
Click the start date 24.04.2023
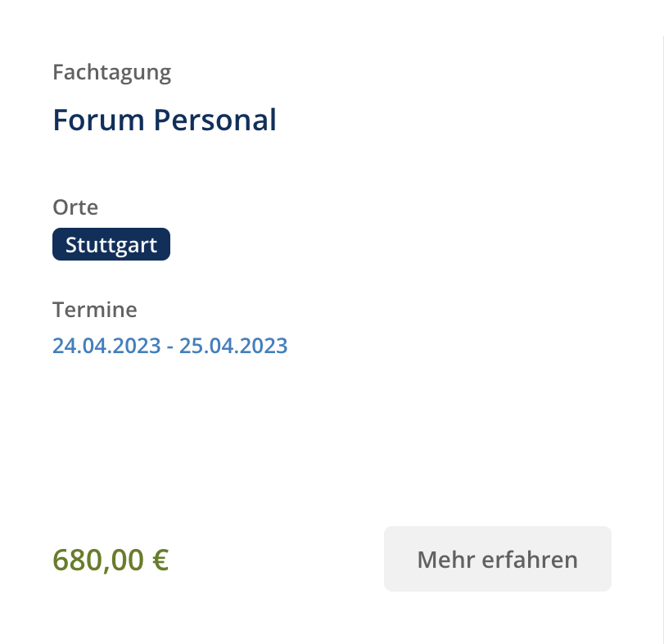point(106,346)
